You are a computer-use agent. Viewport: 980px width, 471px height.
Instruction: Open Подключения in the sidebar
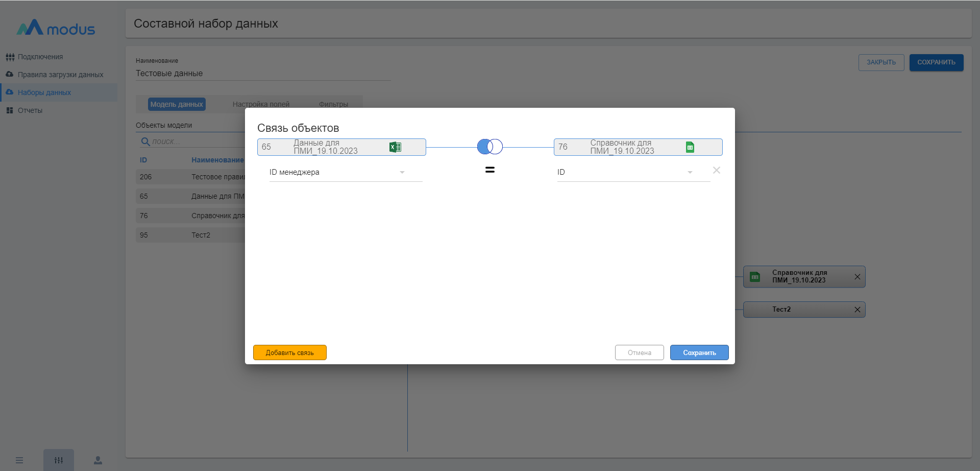pos(40,57)
